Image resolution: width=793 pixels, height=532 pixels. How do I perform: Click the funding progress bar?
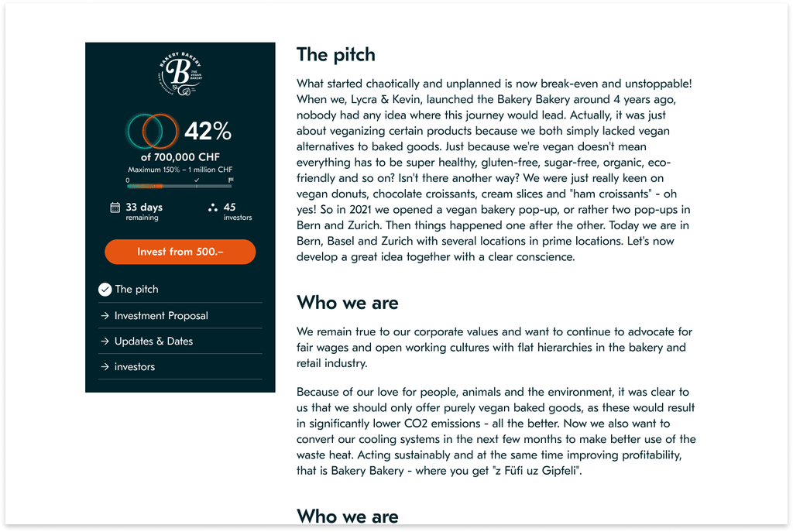(180, 186)
